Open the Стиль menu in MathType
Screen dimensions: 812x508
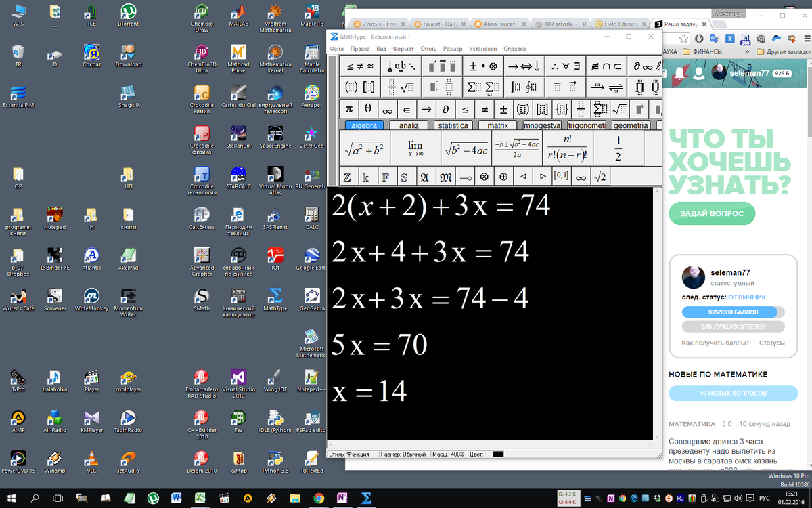(428, 49)
